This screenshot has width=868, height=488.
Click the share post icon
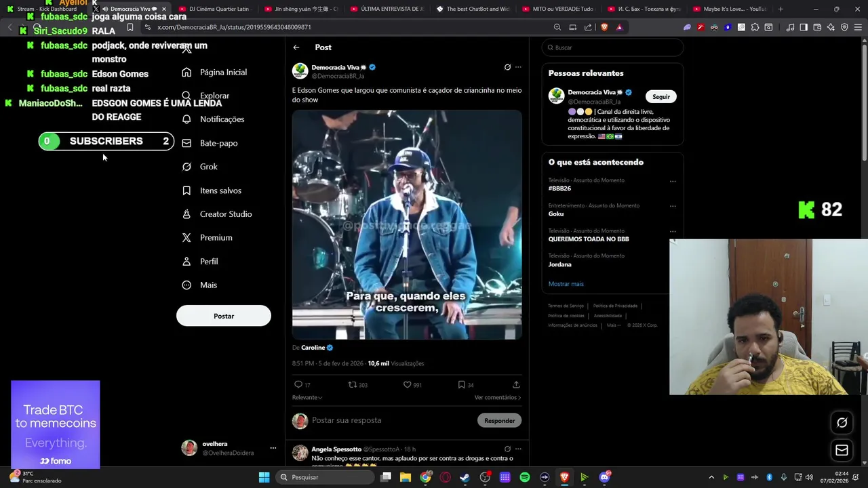point(516,384)
